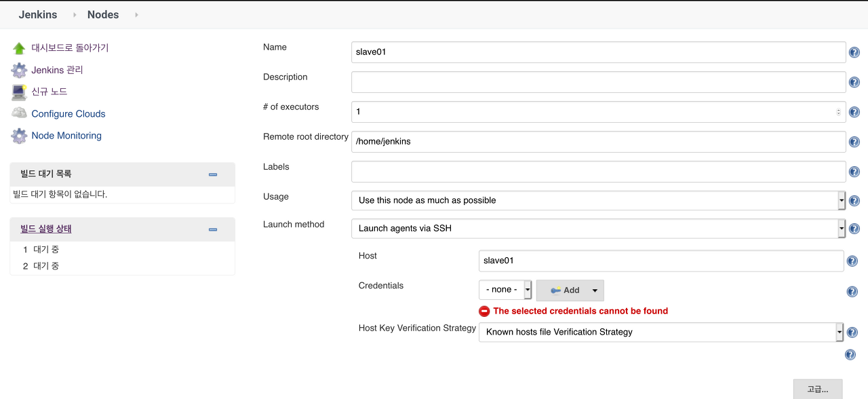
Task: Click the Configure Clouds cloud icon
Action: (x=19, y=113)
